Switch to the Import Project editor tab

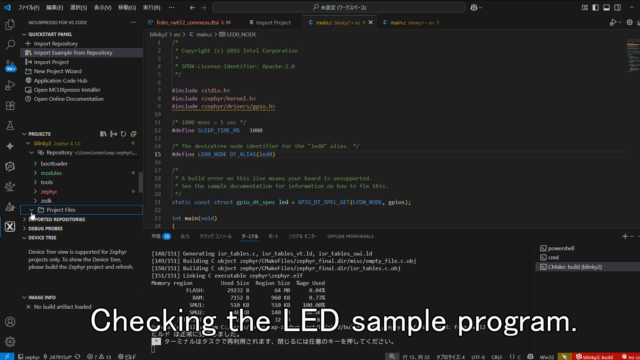click(x=270, y=22)
